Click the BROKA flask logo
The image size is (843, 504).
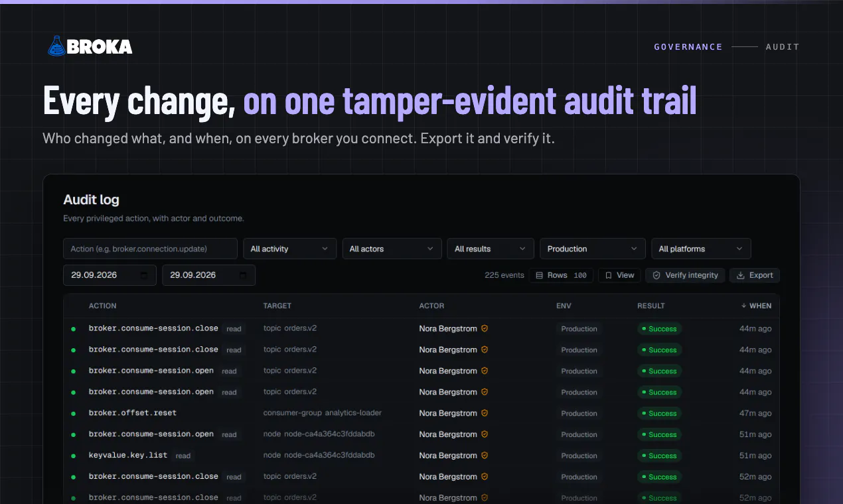[x=56, y=46]
